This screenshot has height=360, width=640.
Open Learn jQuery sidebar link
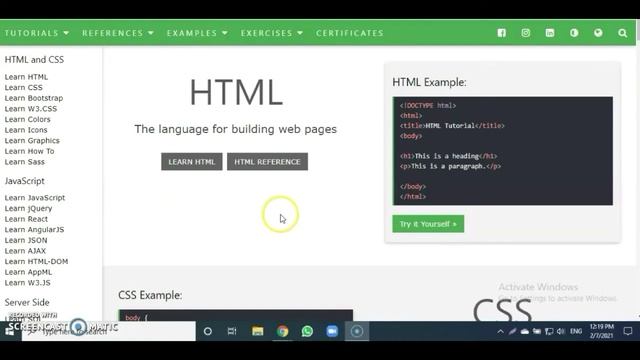28,208
